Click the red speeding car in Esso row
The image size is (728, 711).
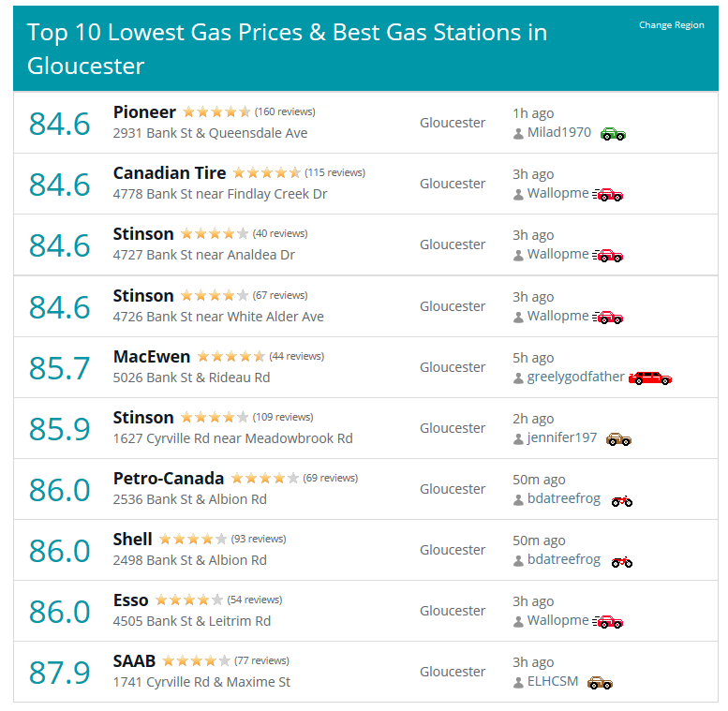click(x=608, y=621)
